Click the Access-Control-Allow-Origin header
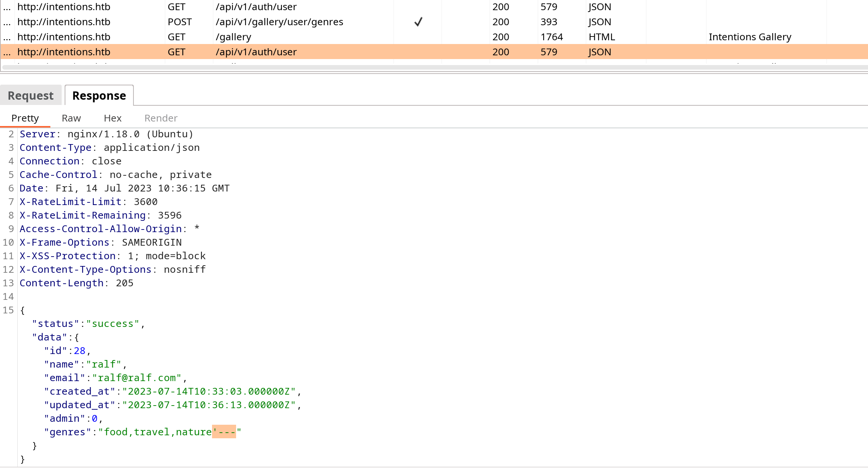Screen dimensions: 868x468 pyautogui.click(x=110, y=229)
